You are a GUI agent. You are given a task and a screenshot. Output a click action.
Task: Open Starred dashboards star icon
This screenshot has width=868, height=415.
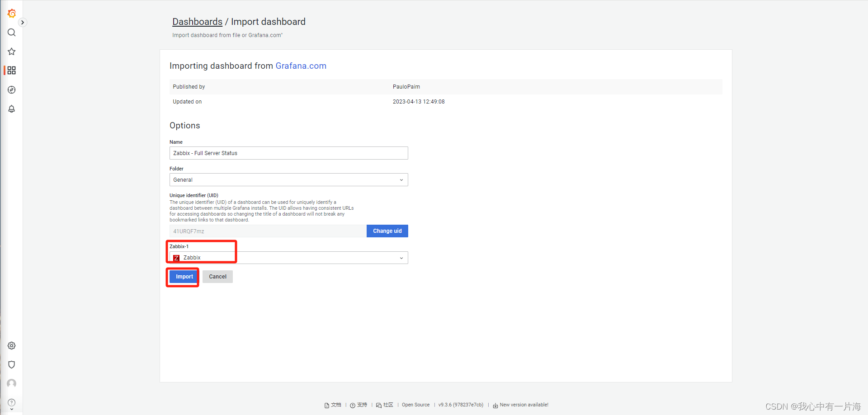12,52
